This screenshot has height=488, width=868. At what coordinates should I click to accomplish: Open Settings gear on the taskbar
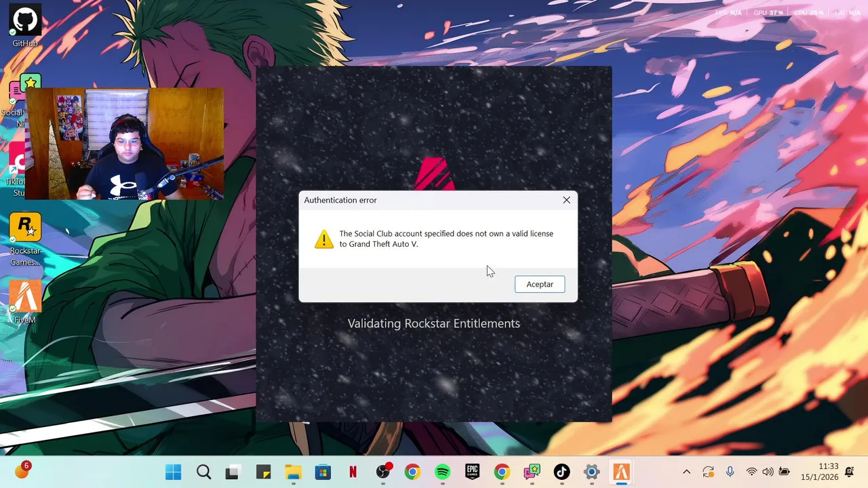click(x=591, y=472)
